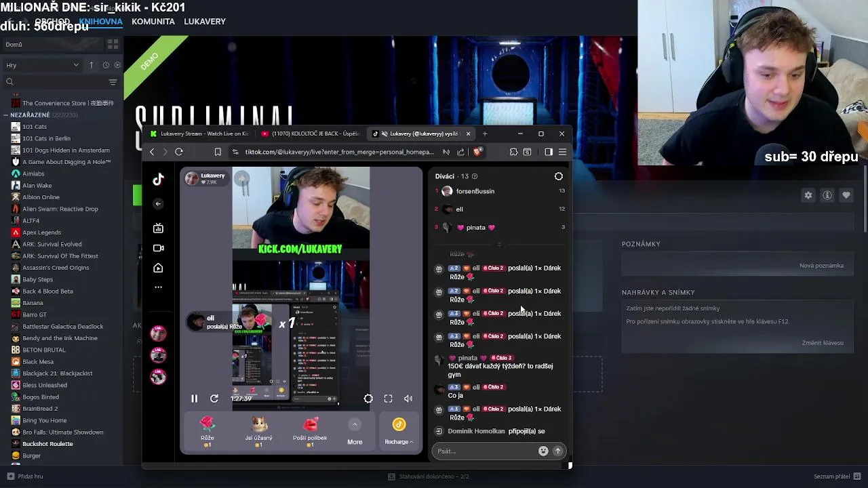Select Buckshot Roulette in the Steam library
868x488 pixels.
[x=47, y=444]
